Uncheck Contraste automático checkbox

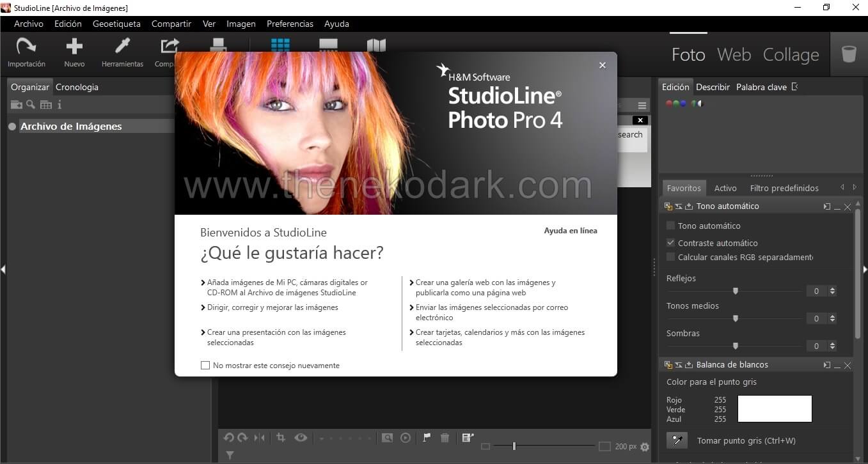(670, 243)
